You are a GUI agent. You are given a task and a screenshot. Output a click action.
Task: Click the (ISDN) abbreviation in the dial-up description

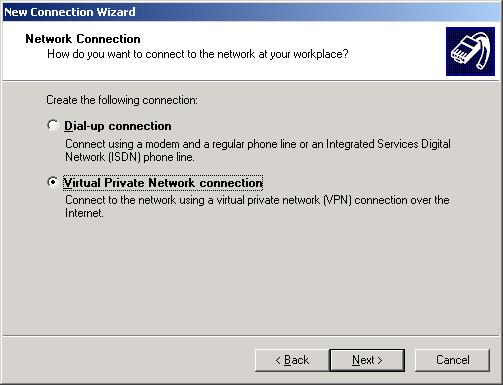click(124, 157)
